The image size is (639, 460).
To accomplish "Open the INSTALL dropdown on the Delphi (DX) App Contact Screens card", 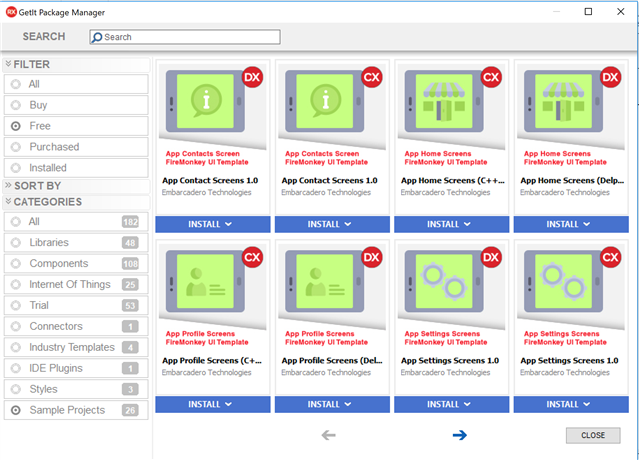I will pos(213,224).
